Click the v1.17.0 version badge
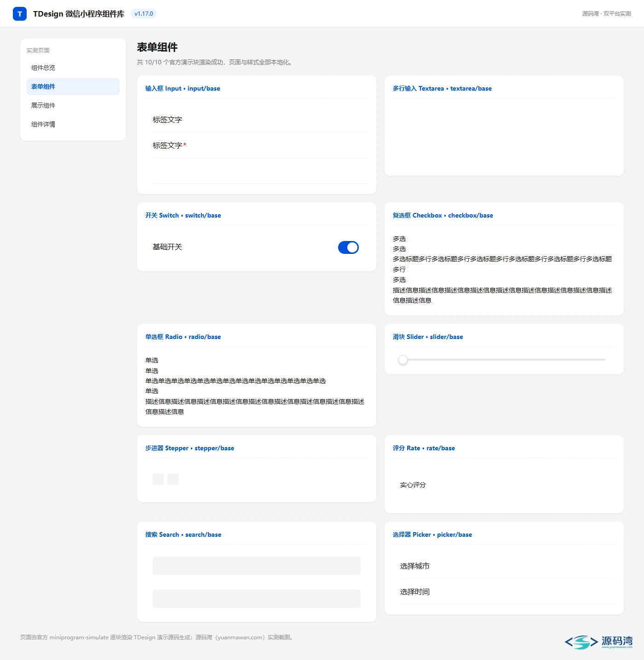The height and width of the screenshot is (660, 644). coord(144,14)
